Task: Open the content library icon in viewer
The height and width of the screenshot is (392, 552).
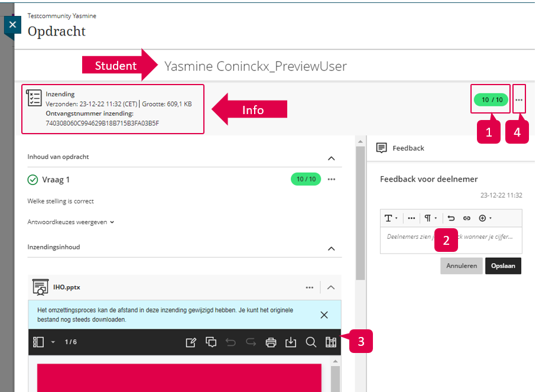Action: (x=331, y=342)
